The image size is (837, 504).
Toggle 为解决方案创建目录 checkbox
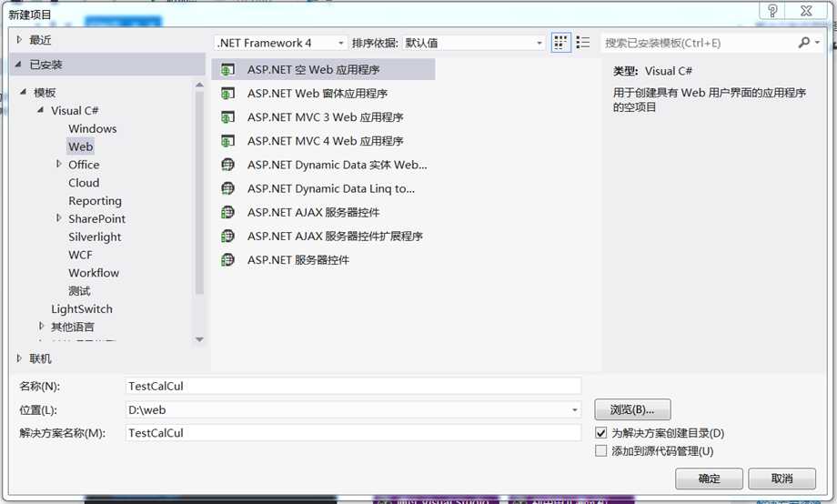[601, 433]
